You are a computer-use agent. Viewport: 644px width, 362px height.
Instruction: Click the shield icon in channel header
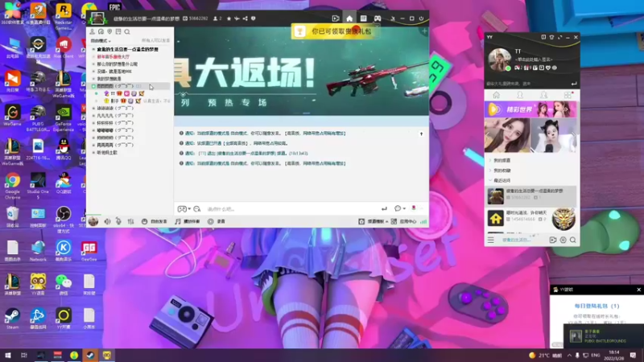click(x=253, y=19)
